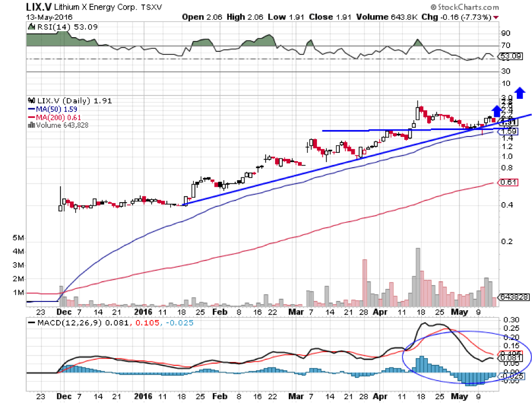This screenshot has width=532, height=403.
Task: Click the red 0.105 signal value in MACD legend
Action: tap(147, 323)
